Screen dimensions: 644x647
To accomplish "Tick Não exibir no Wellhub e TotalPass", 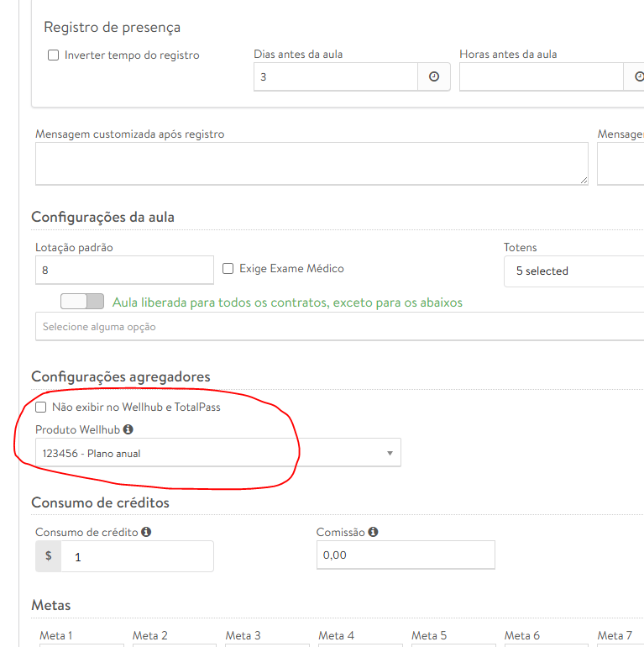I will [x=41, y=407].
